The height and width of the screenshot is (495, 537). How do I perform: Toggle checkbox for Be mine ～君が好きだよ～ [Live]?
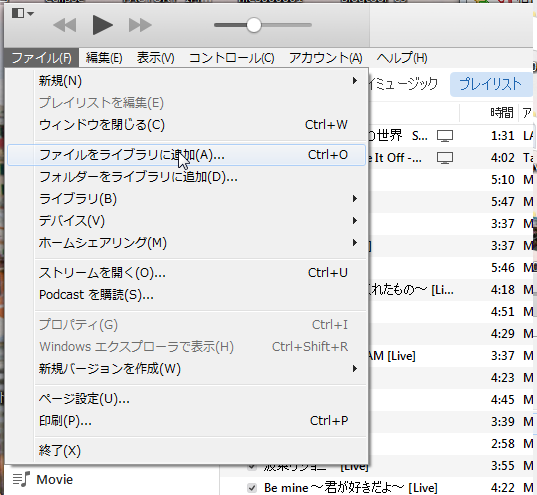click(252, 488)
